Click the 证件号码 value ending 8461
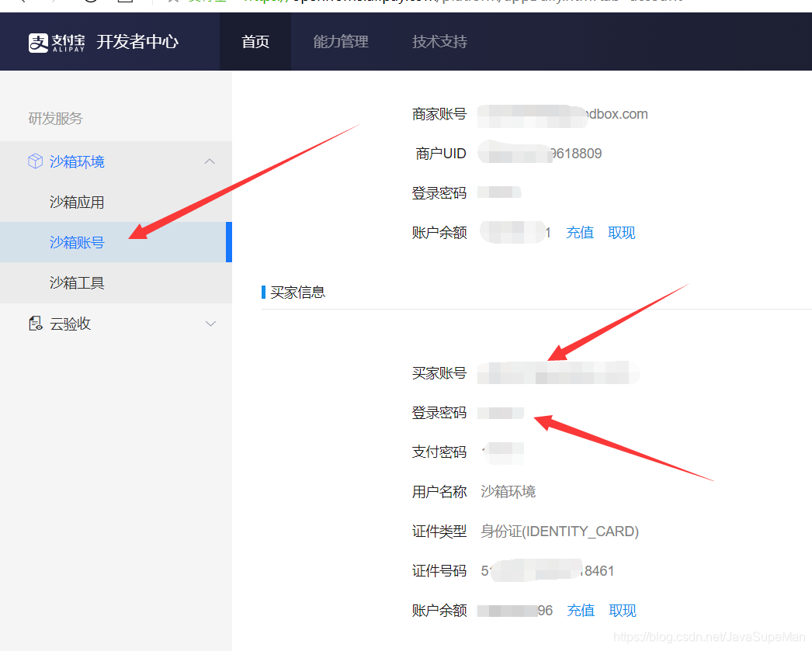This screenshot has width=812, height=651. [x=547, y=571]
